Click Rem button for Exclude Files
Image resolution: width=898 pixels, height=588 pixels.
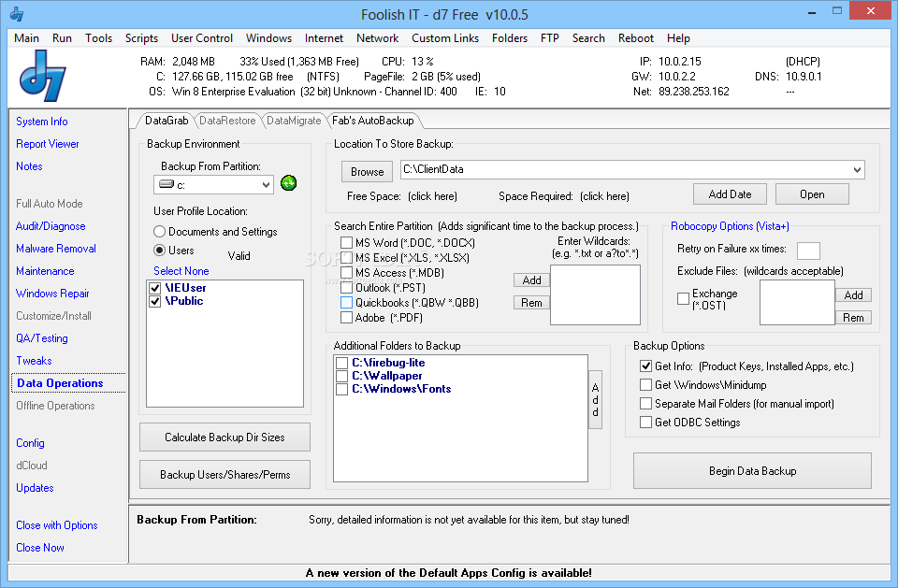coord(853,317)
